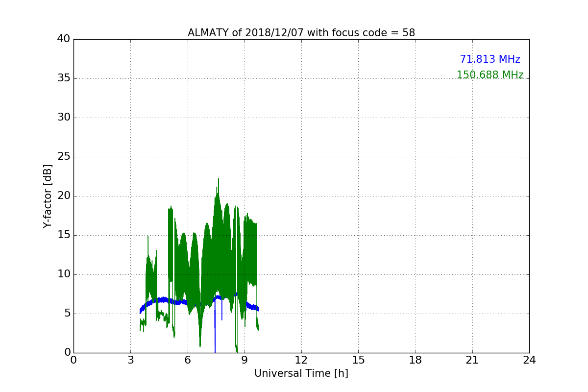The height and width of the screenshot is (392, 588).
Task: Click the y-axis tick label 40
Action: 64,39
